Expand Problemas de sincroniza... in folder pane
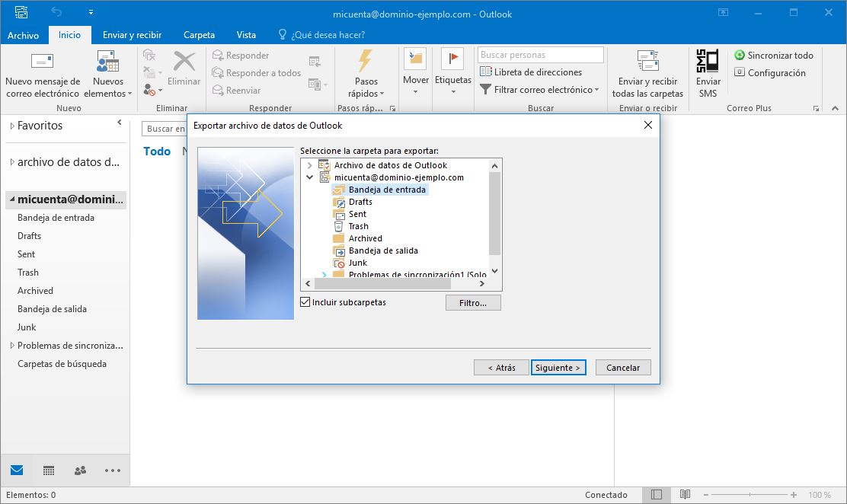 (x=12, y=345)
